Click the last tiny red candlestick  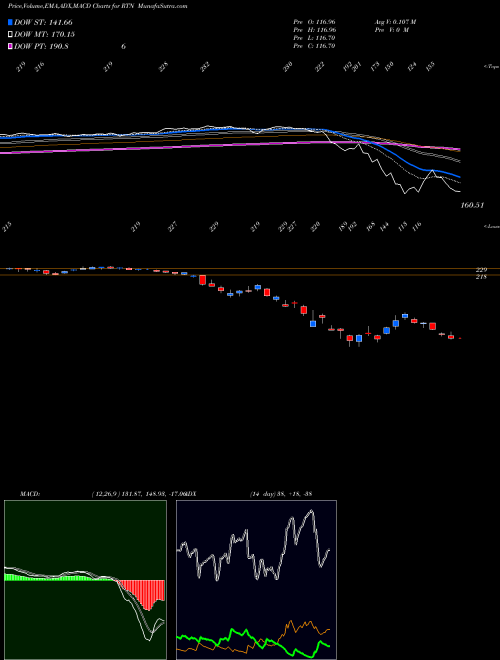(460, 338)
